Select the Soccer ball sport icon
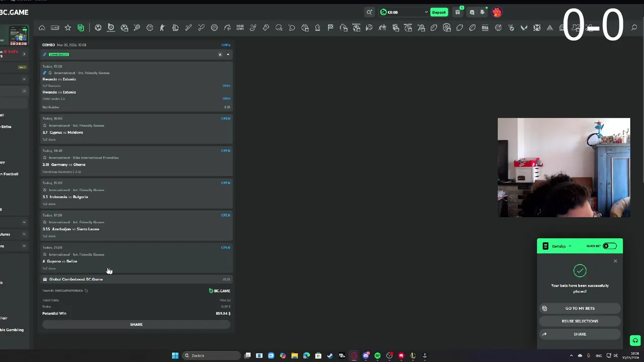 pos(98,28)
